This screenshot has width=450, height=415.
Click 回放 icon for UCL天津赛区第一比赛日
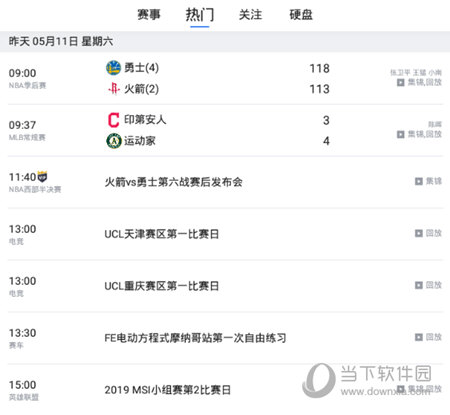coord(419,233)
